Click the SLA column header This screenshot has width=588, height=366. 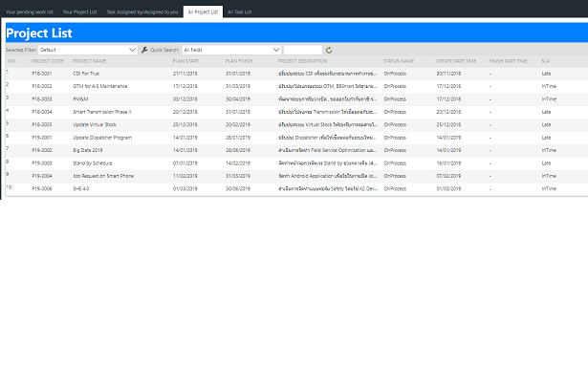coord(545,61)
